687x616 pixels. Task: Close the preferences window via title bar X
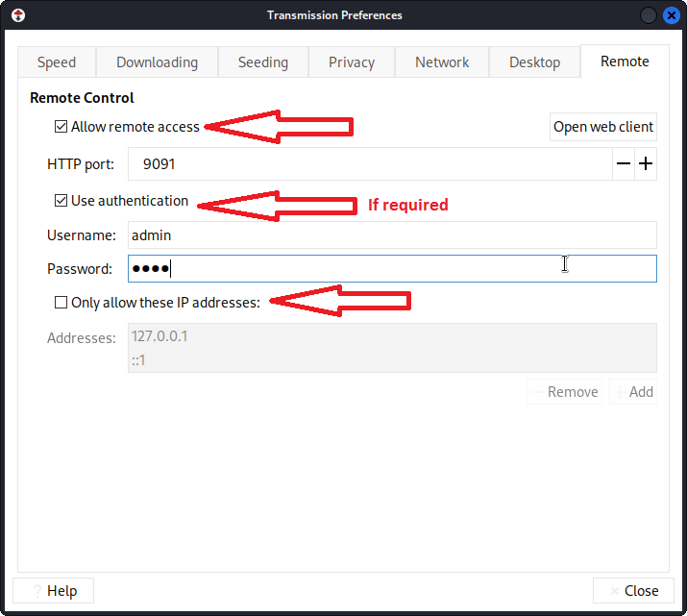click(672, 15)
